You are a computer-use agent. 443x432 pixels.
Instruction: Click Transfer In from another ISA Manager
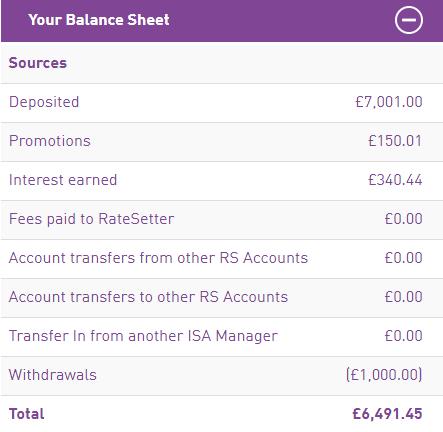(143, 336)
